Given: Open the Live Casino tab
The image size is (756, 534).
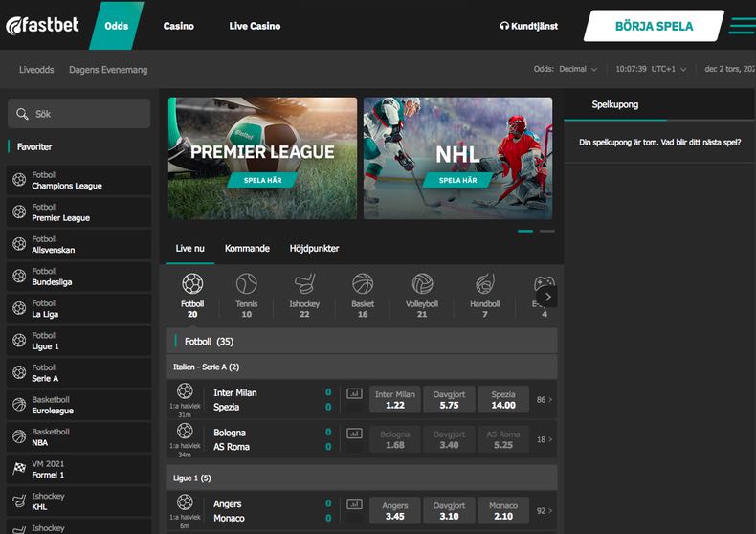Looking at the screenshot, I should click(255, 26).
